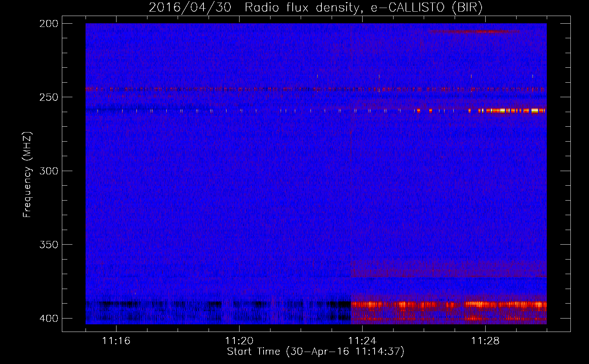The height and width of the screenshot is (364, 589).
Task: Click the plot title 'Radio flux density, e-CALLISTO (BIR)'
Action: point(364,7)
